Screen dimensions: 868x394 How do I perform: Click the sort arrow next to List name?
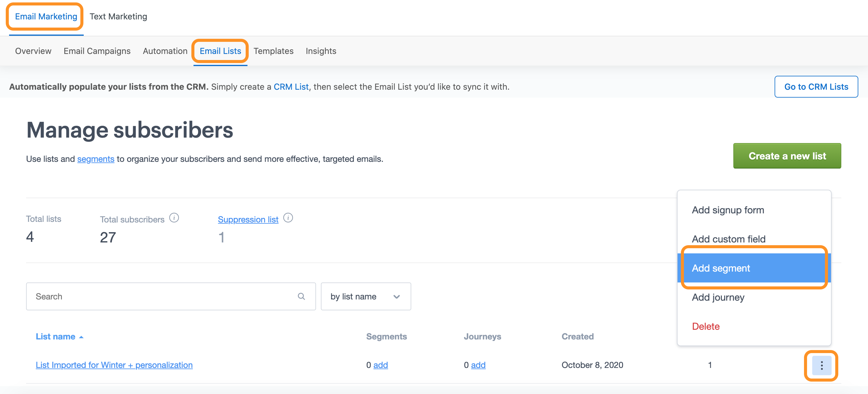(81, 337)
